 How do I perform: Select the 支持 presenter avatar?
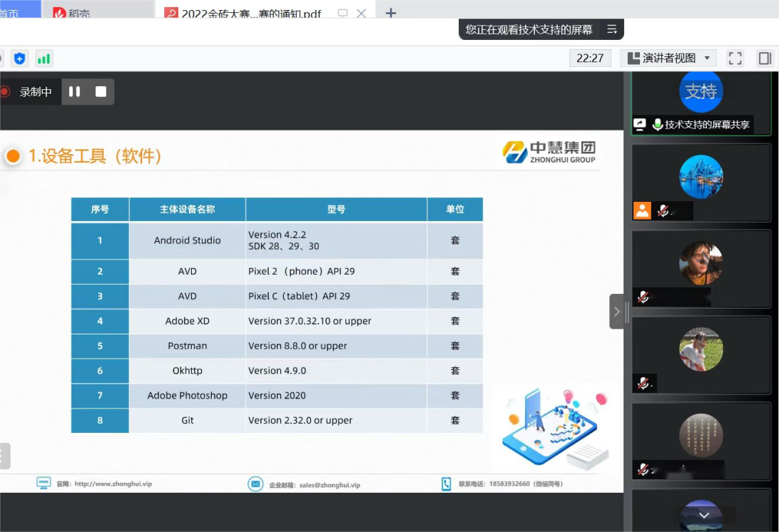(x=701, y=91)
